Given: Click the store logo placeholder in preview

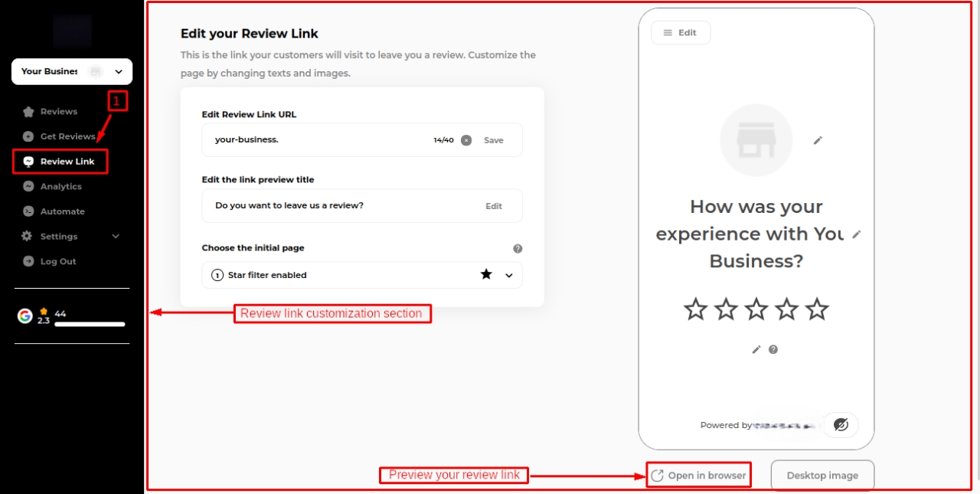Looking at the screenshot, I should [756, 140].
